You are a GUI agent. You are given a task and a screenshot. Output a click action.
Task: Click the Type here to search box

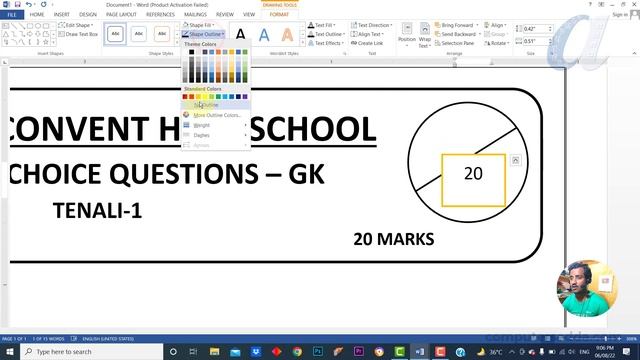(92, 351)
